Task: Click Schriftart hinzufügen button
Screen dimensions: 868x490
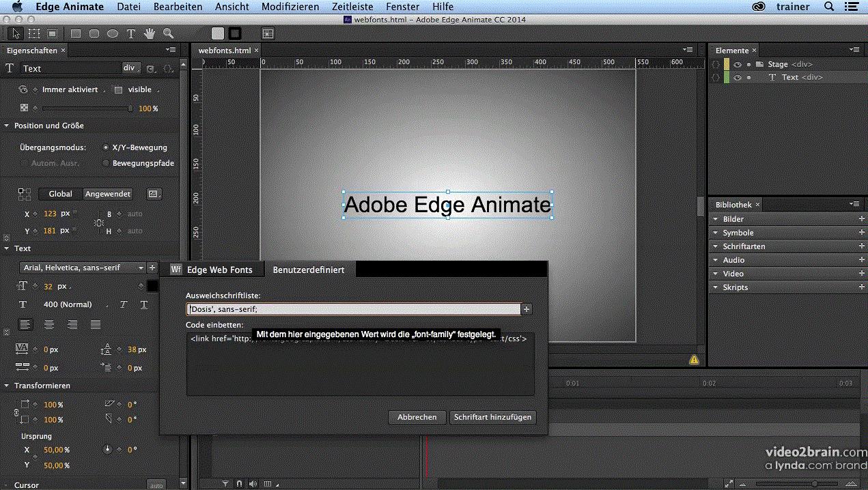Action: click(492, 417)
